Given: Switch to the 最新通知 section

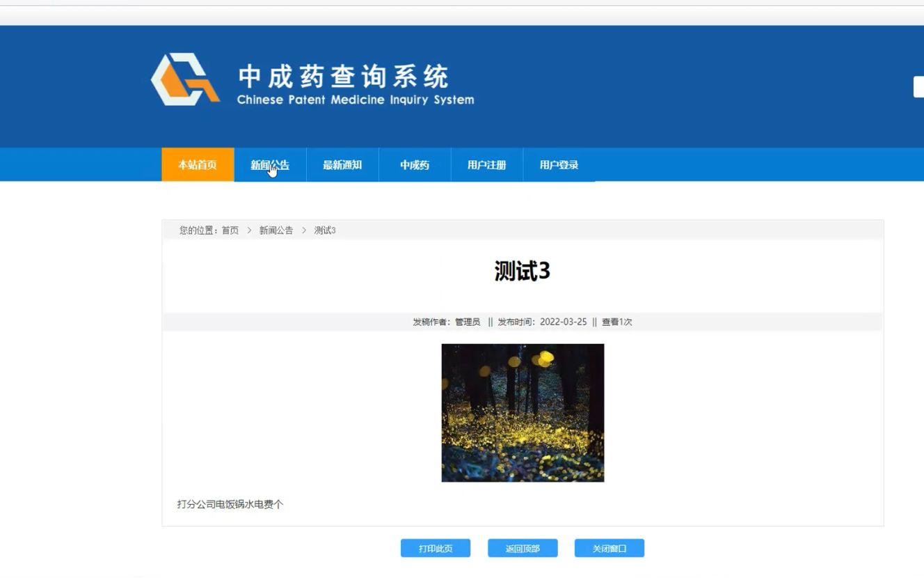Looking at the screenshot, I should coord(342,164).
